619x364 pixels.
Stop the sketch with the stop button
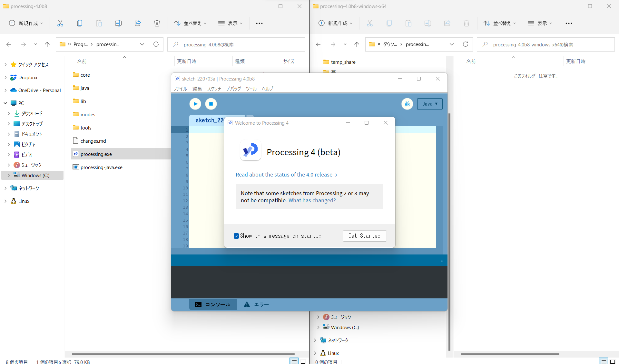point(211,104)
